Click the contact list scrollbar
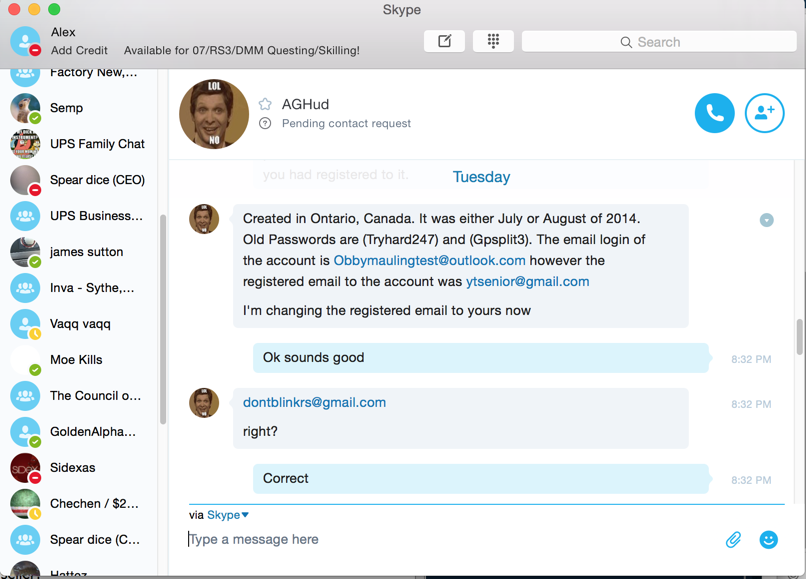This screenshot has width=806, height=579. click(x=163, y=319)
